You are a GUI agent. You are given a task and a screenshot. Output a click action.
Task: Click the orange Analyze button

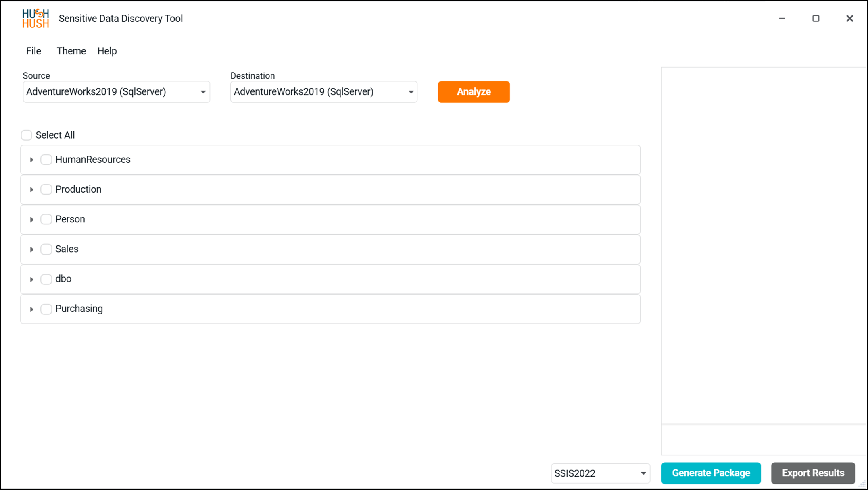click(474, 92)
